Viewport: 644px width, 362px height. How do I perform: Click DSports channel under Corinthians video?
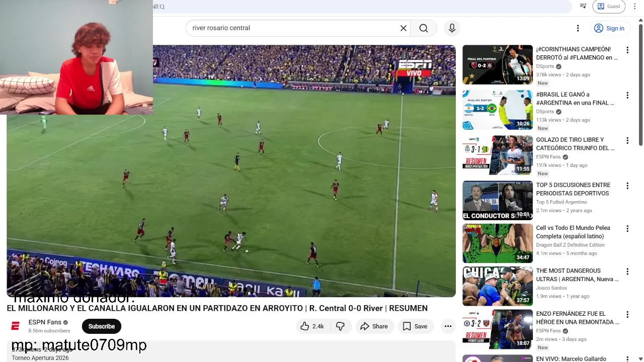545,66
